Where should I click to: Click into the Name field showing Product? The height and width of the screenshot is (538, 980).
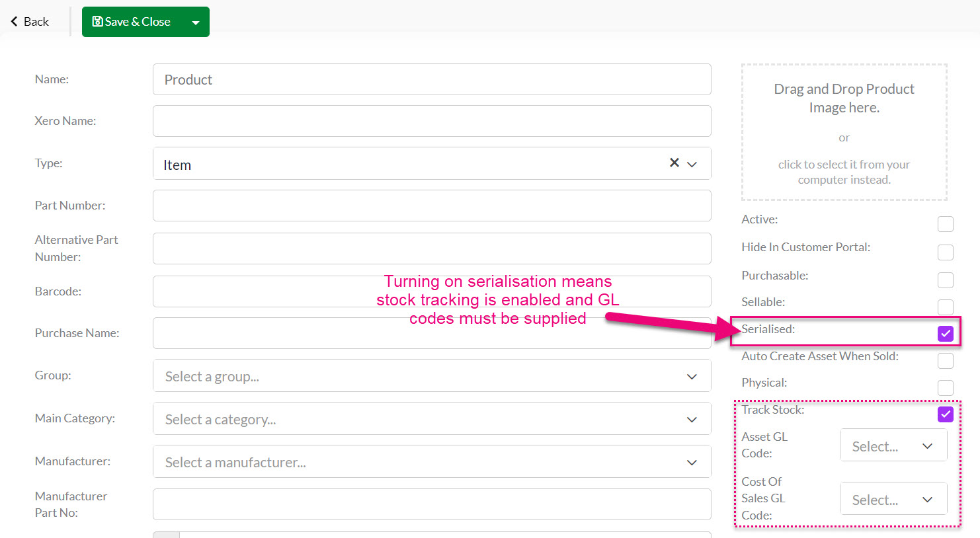pyautogui.click(x=432, y=79)
